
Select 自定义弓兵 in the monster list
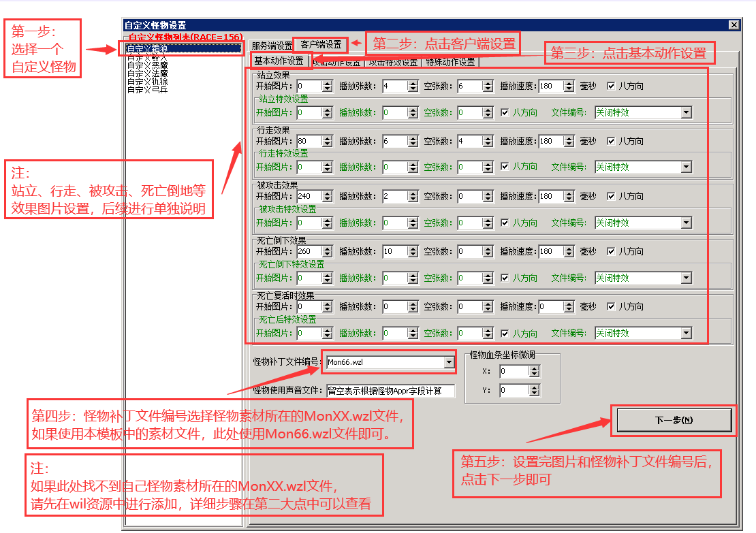click(147, 89)
